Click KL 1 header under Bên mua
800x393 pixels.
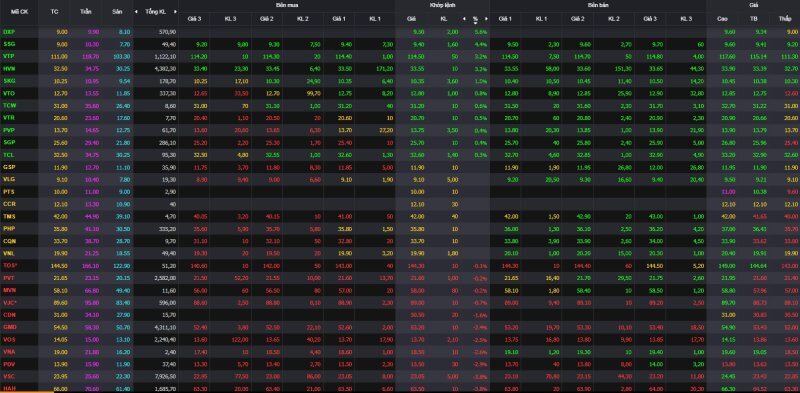(375, 19)
